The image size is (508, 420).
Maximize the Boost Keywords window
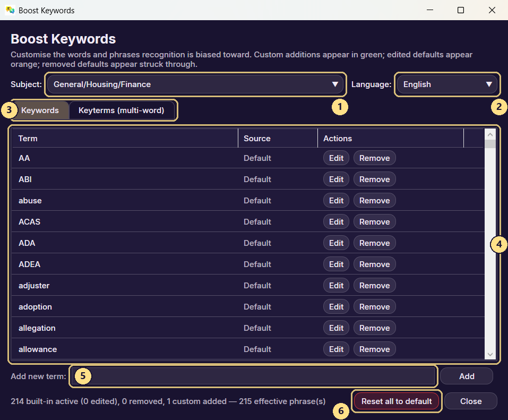(x=460, y=10)
